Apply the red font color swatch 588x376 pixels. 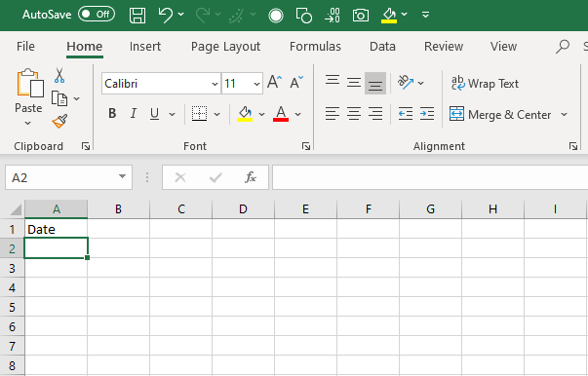(281, 113)
